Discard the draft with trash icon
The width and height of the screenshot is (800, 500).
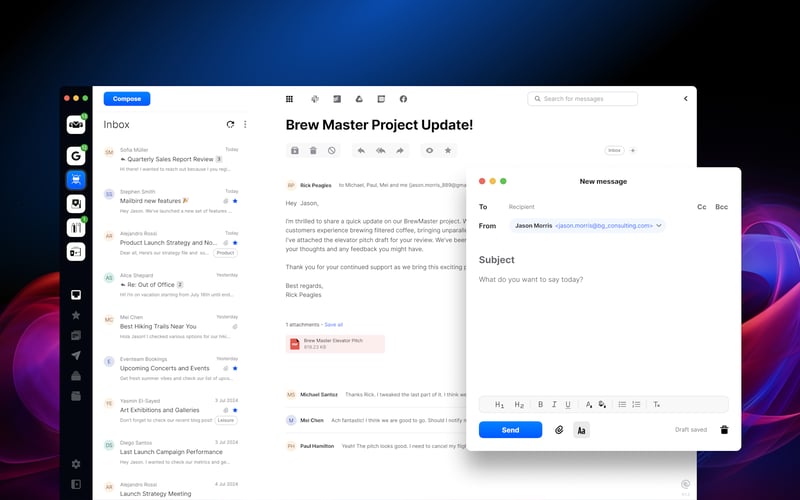click(x=724, y=430)
